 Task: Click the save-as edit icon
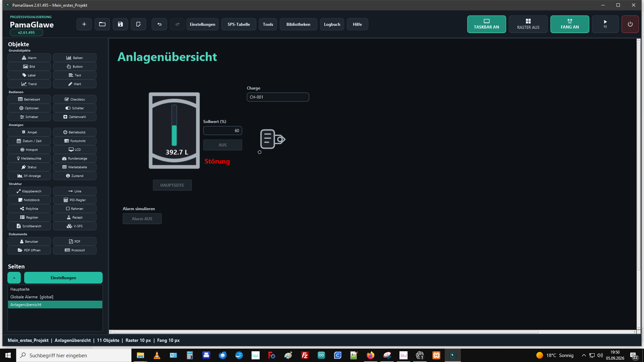[139, 24]
